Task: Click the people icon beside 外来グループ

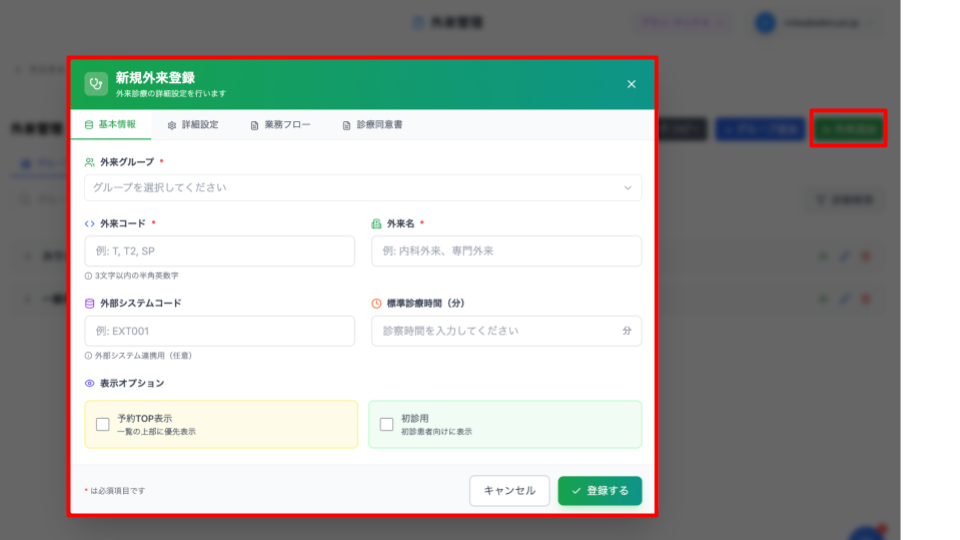Action: coord(90,162)
